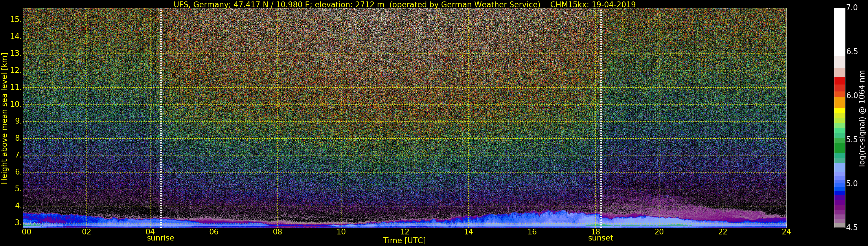This screenshot has height=246, width=868.
Task: Select the colorbar tick value 6.0
Action: click(852, 96)
